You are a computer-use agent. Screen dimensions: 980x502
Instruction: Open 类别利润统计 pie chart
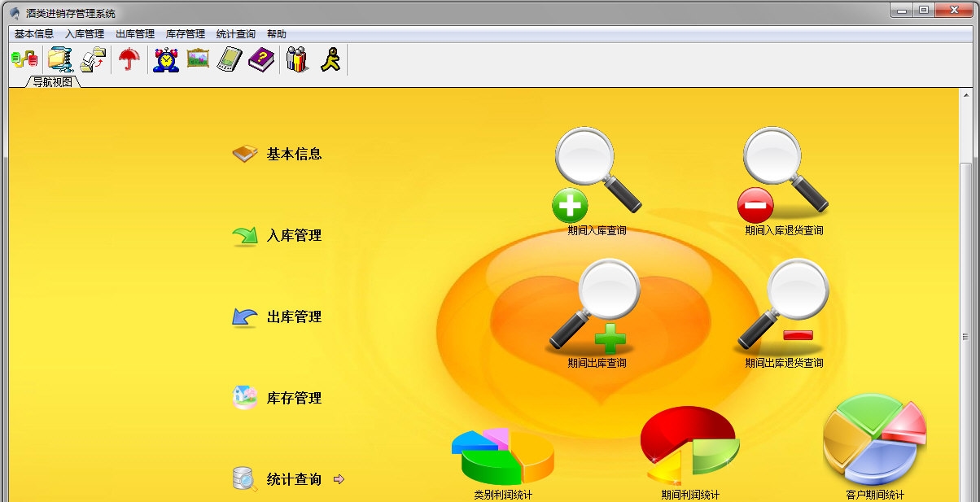point(503,456)
